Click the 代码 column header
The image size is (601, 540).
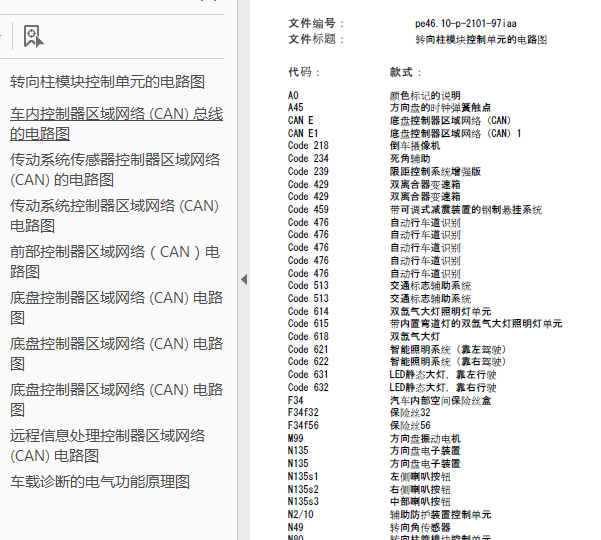pyautogui.click(x=304, y=72)
